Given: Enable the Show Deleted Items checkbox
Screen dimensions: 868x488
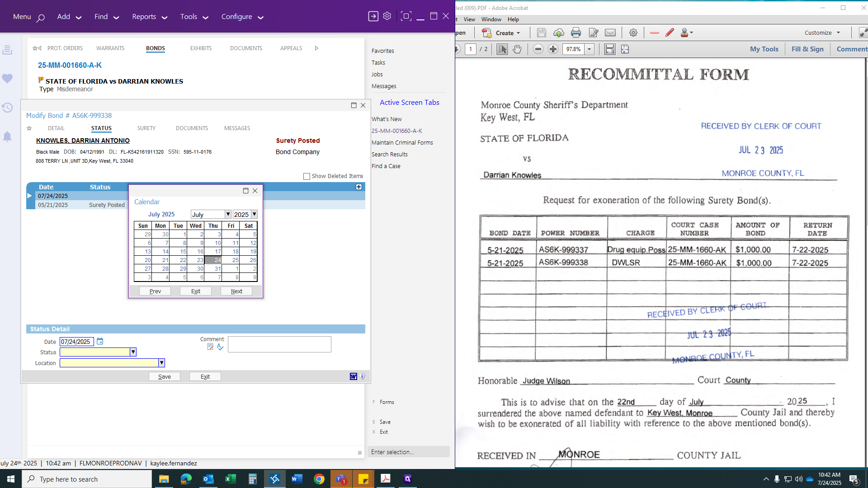Looking at the screenshot, I should 307,176.
